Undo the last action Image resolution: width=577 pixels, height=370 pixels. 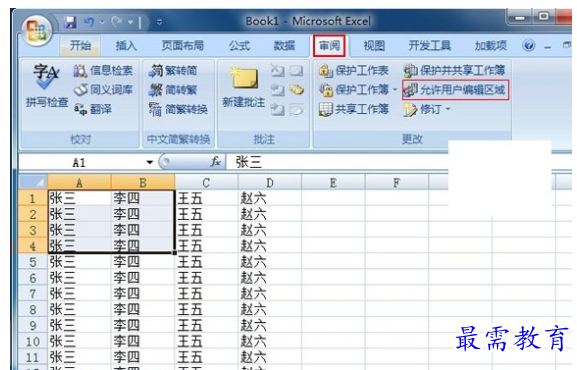89,22
